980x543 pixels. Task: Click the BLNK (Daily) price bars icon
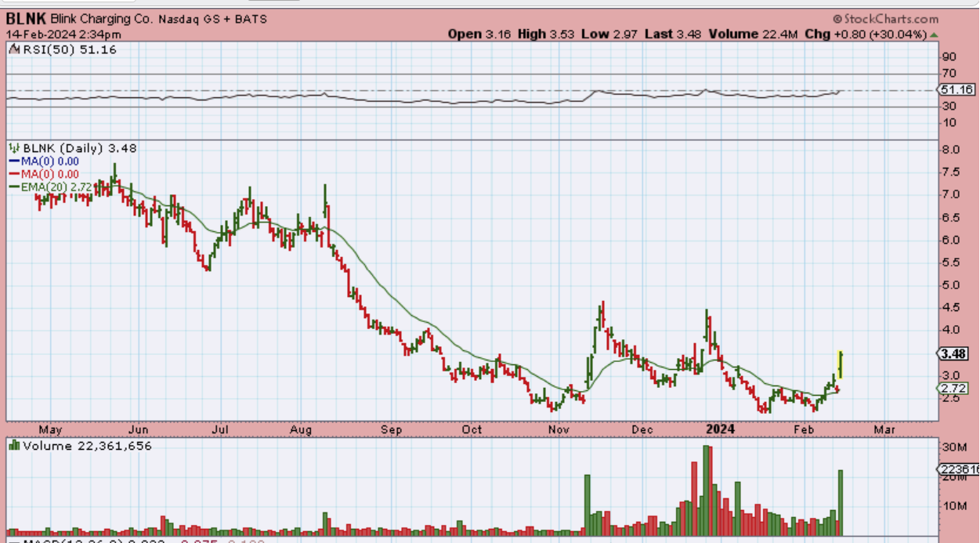click(x=13, y=147)
